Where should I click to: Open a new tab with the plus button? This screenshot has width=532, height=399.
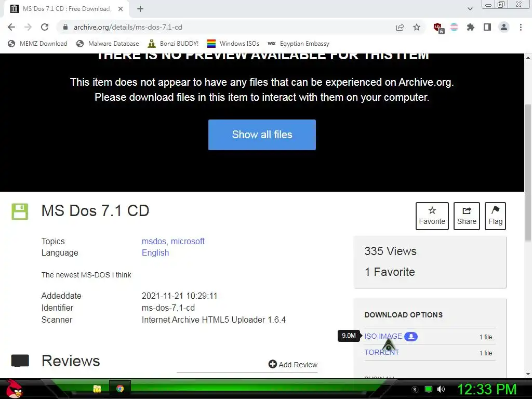140,9
